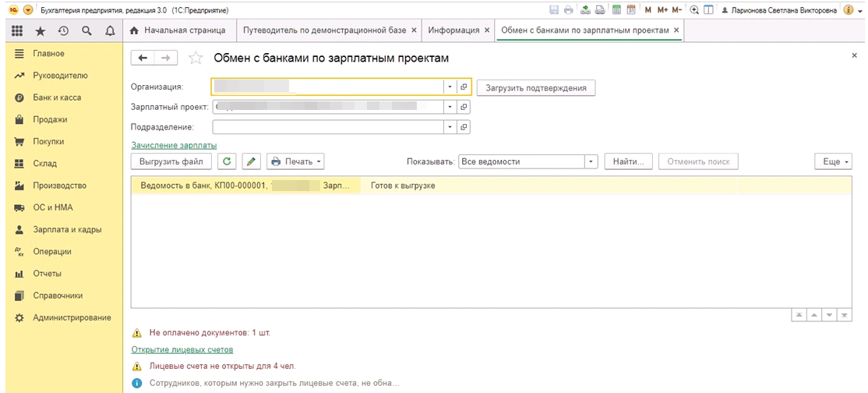The image size is (868, 393).
Task: Click the go to link icon
Action: pyautogui.click(x=599, y=10)
